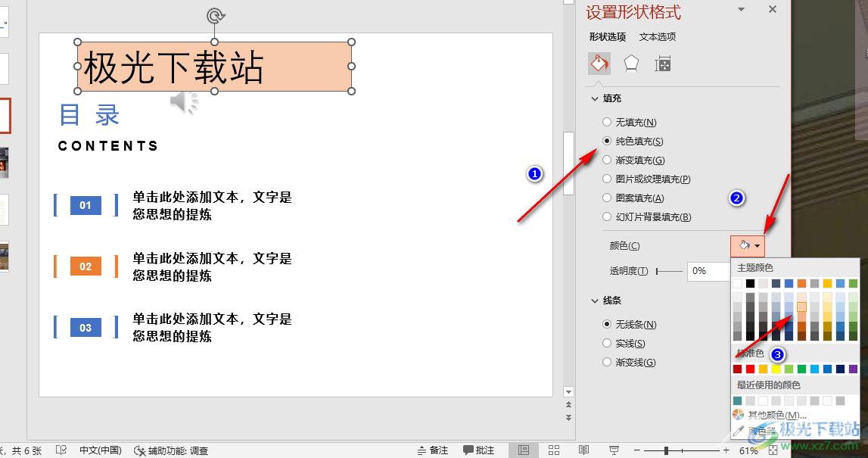This screenshot has height=458, width=868.
Task: Open the 批注 comments pane
Action: point(478,450)
